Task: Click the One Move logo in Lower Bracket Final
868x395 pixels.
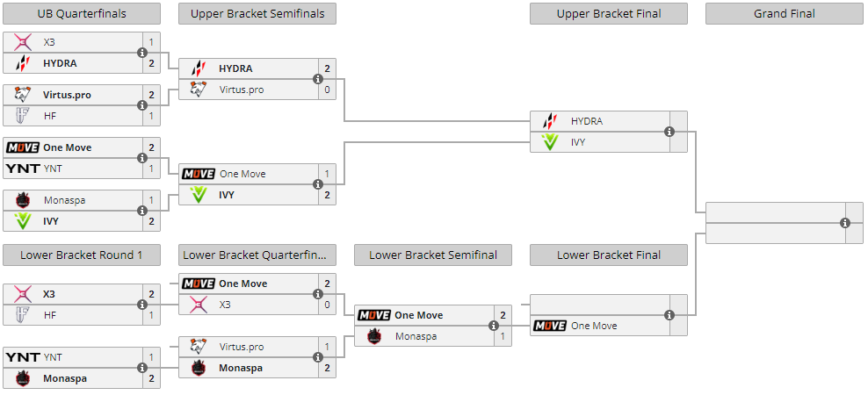Action: click(550, 326)
